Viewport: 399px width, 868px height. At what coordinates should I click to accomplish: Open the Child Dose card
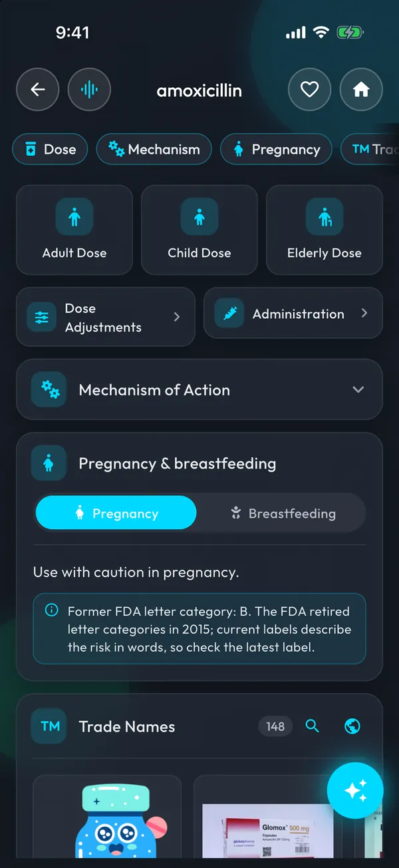click(199, 230)
